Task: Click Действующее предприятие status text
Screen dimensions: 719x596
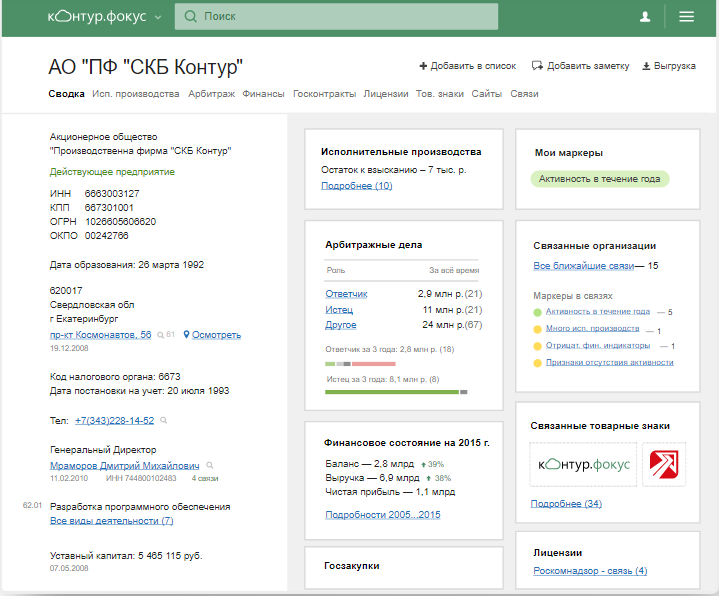Action: [112, 172]
